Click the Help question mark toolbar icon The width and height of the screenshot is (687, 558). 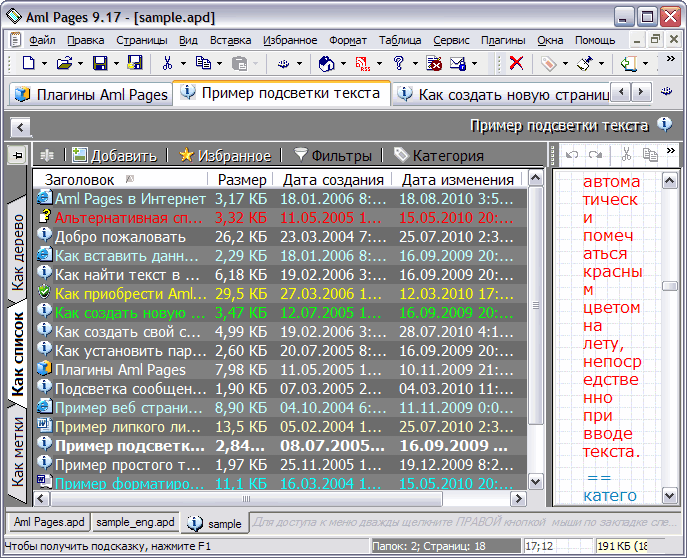tap(398, 64)
